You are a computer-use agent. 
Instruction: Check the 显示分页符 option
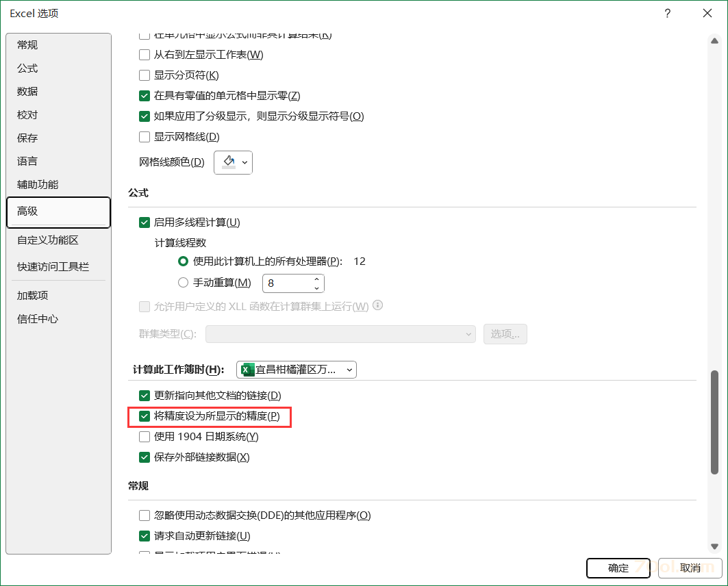coord(145,75)
